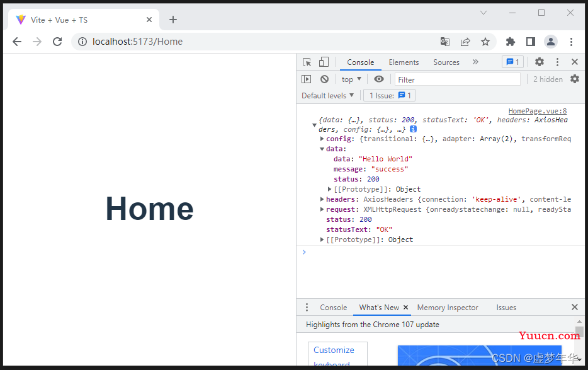View site information icon in address bar
This screenshot has height=370, width=588.
[x=82, y=42]
